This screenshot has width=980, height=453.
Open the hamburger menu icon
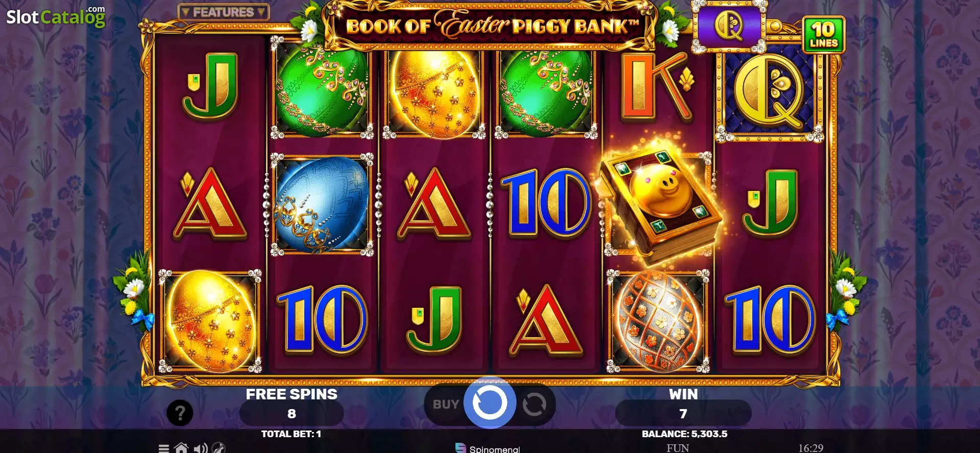click(164, 448)
